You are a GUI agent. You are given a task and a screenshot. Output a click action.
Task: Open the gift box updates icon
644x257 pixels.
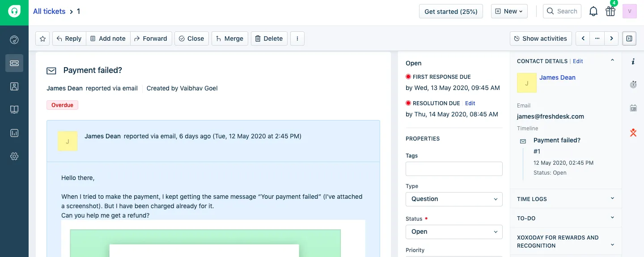point(610,12)
